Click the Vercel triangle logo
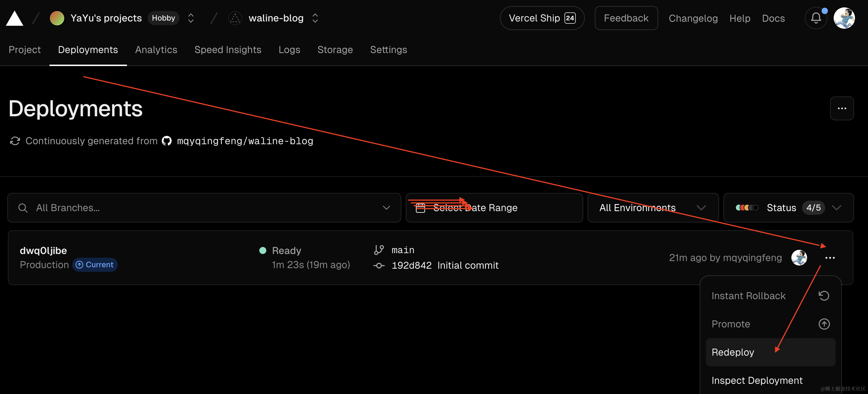 (14, 18)
